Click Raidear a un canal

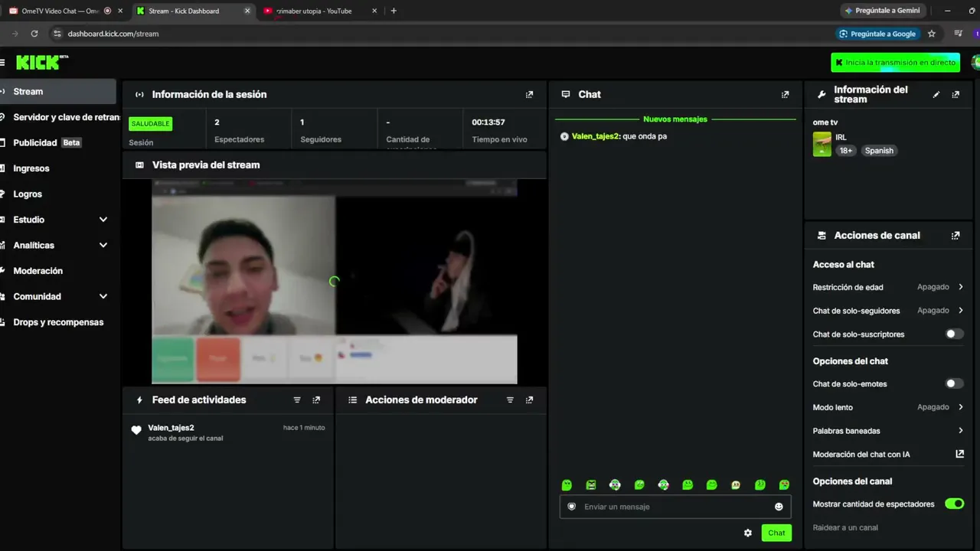pyautogui.click(x=845, y=528)
